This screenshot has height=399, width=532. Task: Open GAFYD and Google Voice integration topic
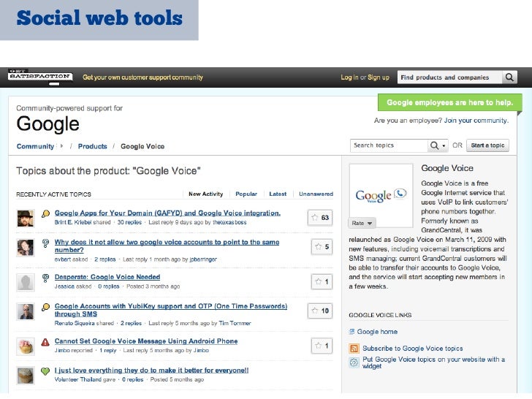(167, 213)
